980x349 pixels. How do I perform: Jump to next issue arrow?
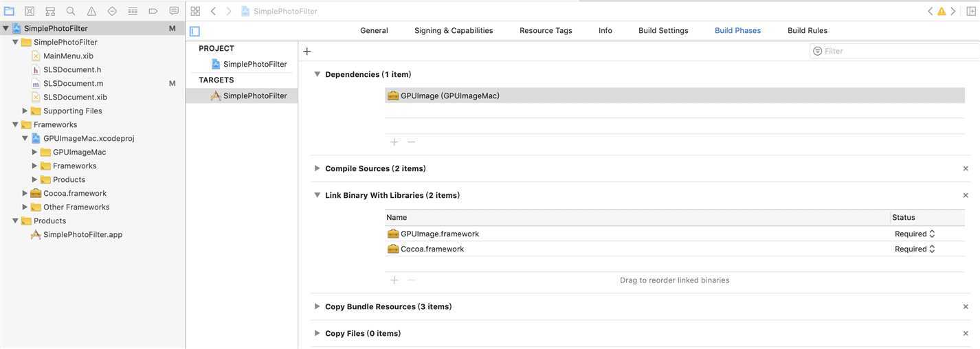tap(953, 11)
